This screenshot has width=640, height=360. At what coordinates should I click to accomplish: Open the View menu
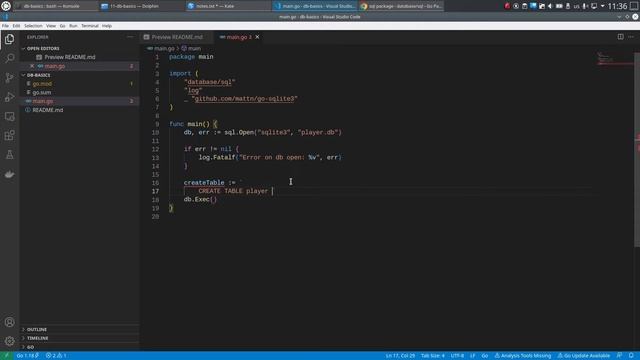tap(51, 26)
